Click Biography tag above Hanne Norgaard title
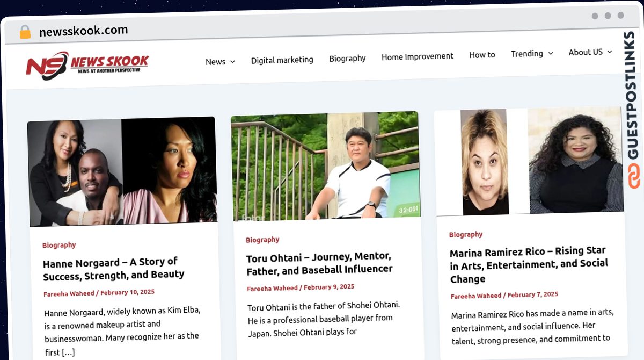The width and height of the screenshot is (644, 360). 59,245
